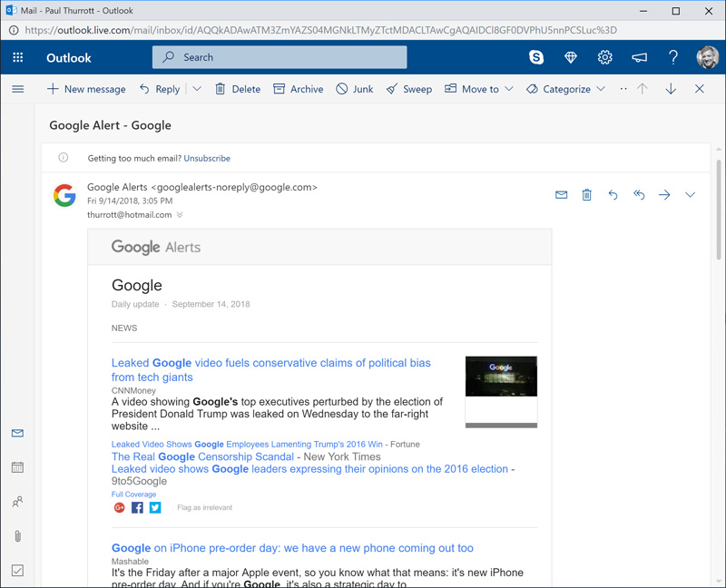The height and width of the screenshot is (588, 726).
Task: Click Reply all arrow in message header
Action: point(639,195)
